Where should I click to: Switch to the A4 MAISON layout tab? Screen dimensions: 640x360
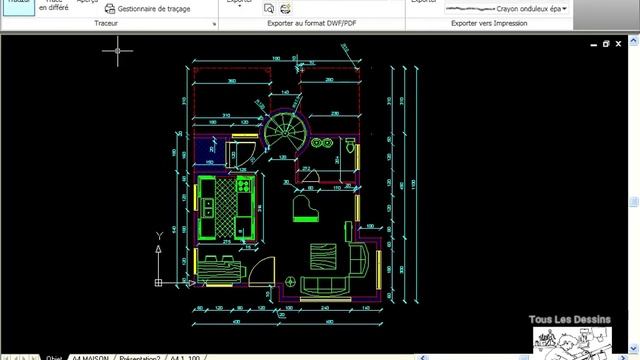pyautogui.click(x=90, y=358)
